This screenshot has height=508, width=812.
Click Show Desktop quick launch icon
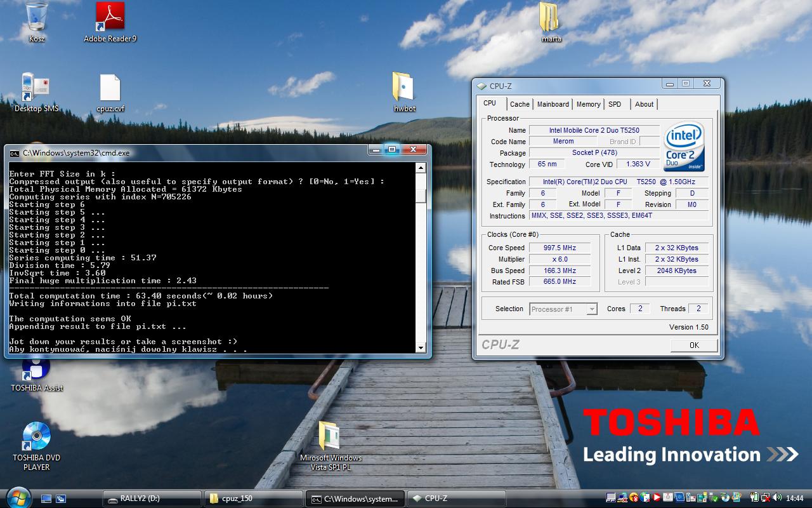pos(46,498)
